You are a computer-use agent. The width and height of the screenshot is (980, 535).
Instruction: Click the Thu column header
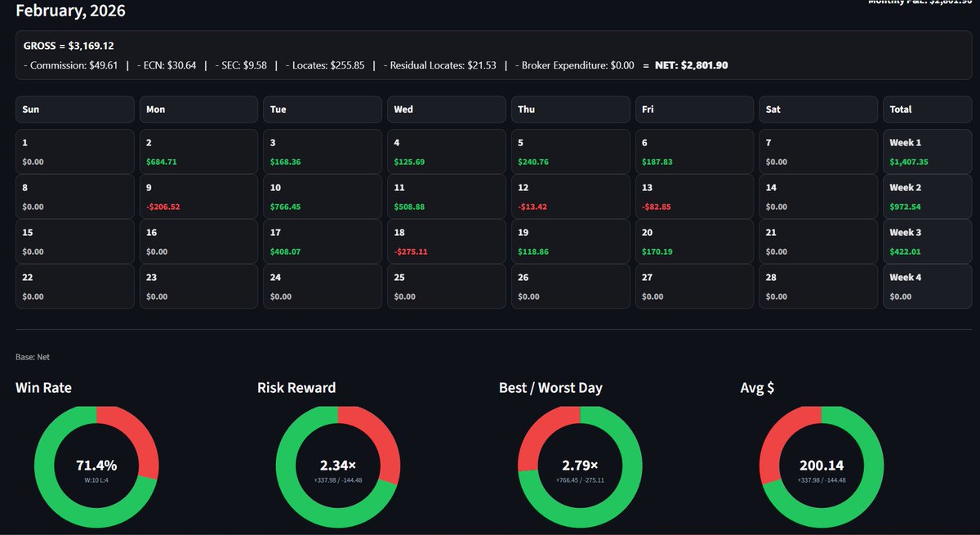point(571,109)
